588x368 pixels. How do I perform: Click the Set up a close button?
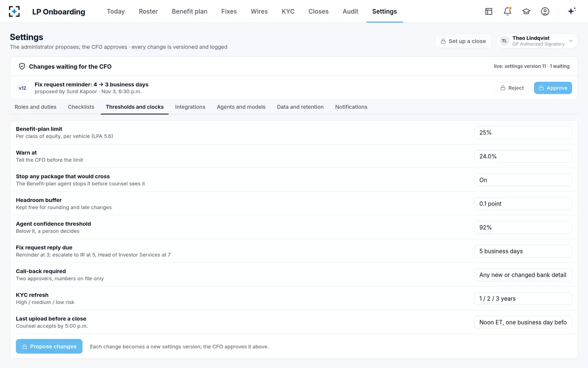(x=463, y=41)
